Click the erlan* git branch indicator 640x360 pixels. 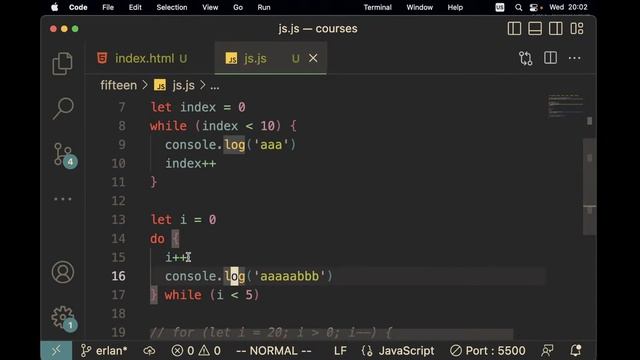[x=104, y=351]
